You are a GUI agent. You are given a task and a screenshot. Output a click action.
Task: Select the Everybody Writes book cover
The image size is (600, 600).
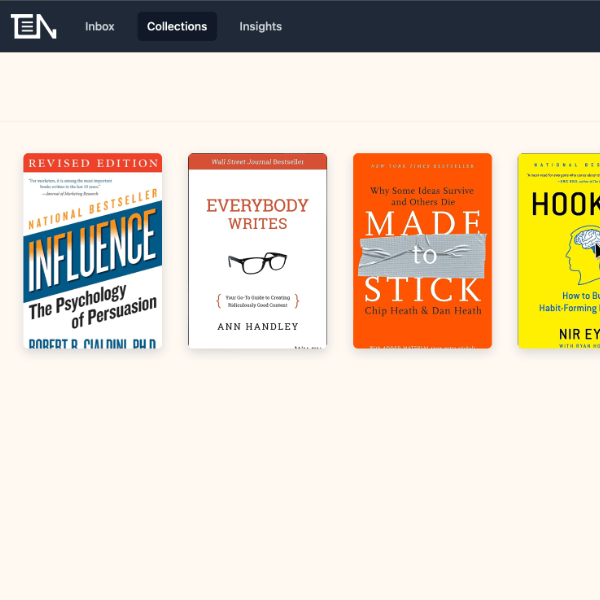click(x=258, y=251)
